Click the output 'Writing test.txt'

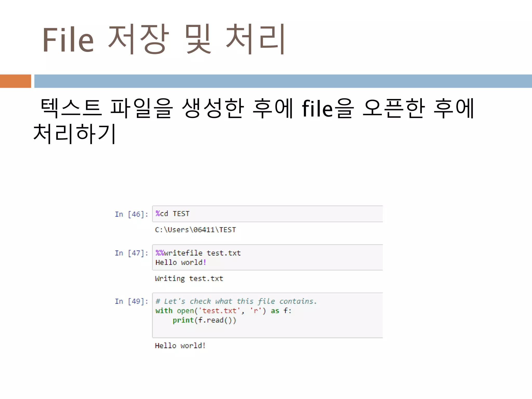pyautogui.click(x=189, y=278)
